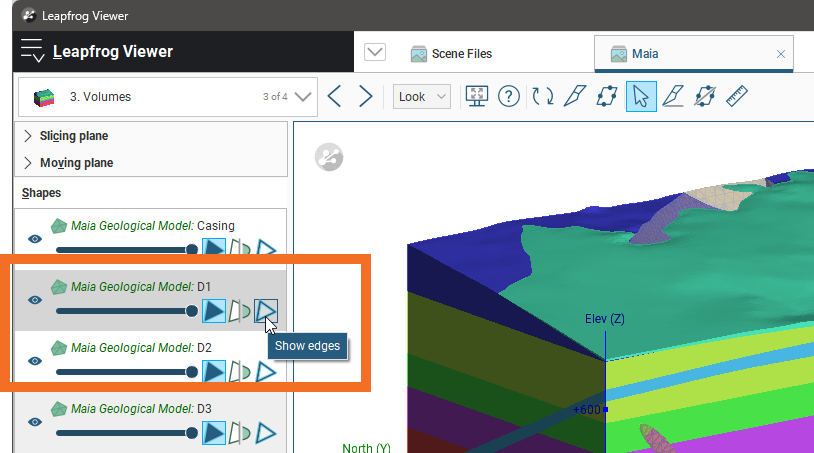Select the arrow pointer tool
814x453 pixels.
point(641,97)
